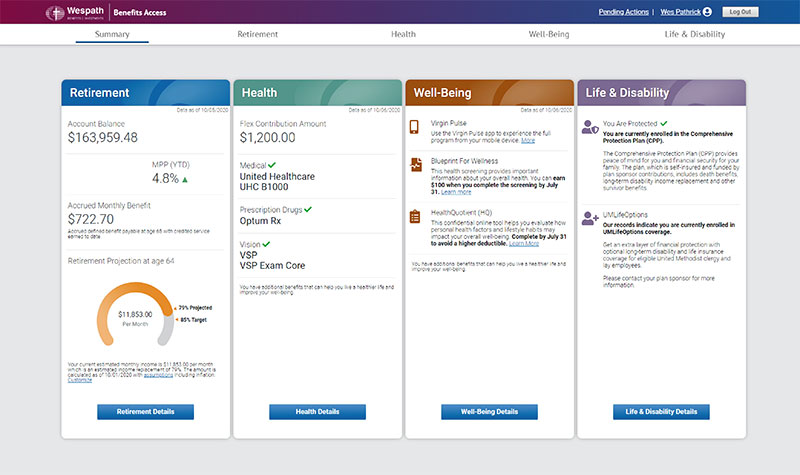Click the UMLifeOptions heading
This screenshot has width=800, height=475.
pos(625,215)
